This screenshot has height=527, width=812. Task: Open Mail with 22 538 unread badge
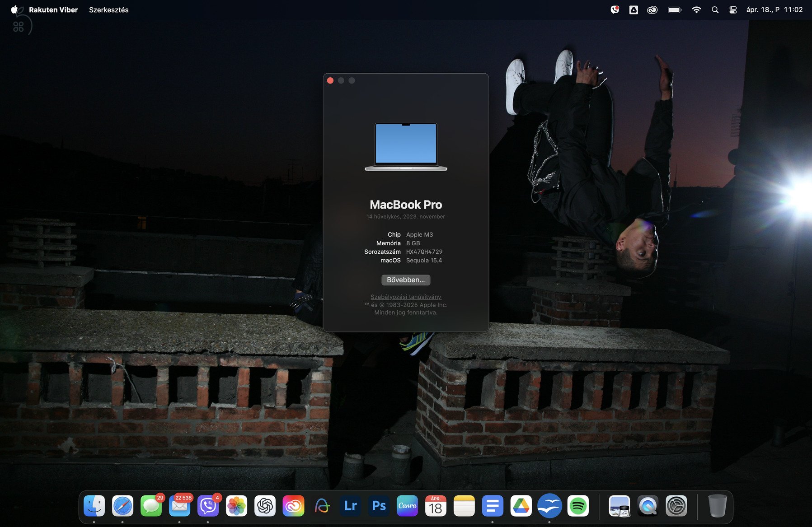180,506
